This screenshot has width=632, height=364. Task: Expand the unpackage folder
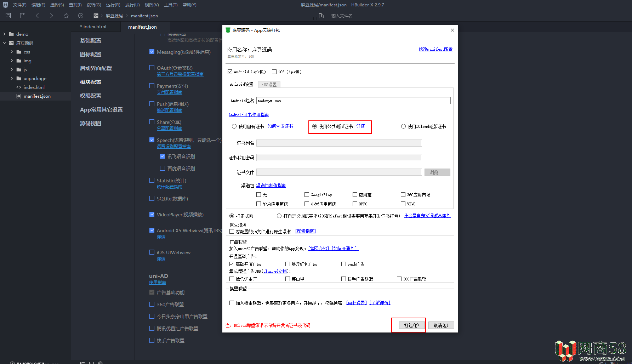tap(12, 78)
